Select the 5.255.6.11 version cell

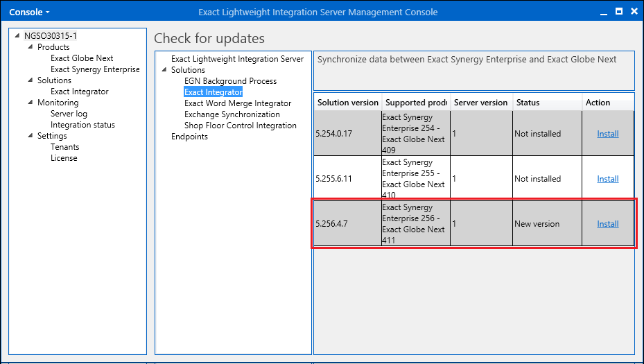(348, 179)
